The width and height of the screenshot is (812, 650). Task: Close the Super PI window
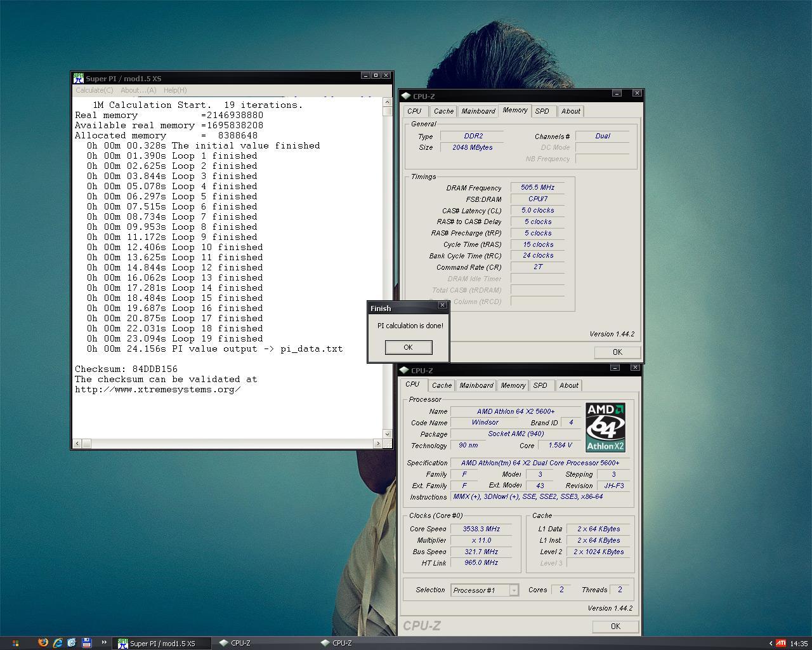click(387, 76)
